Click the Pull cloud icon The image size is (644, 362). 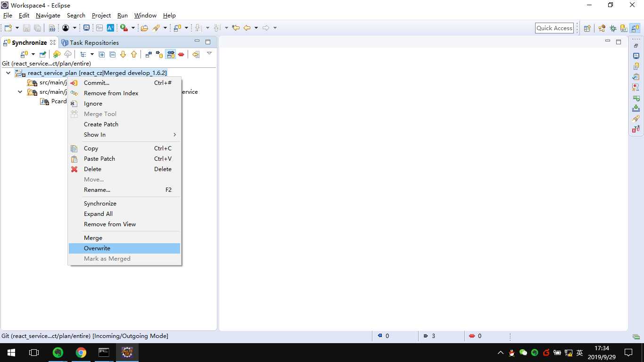(57, 54)
